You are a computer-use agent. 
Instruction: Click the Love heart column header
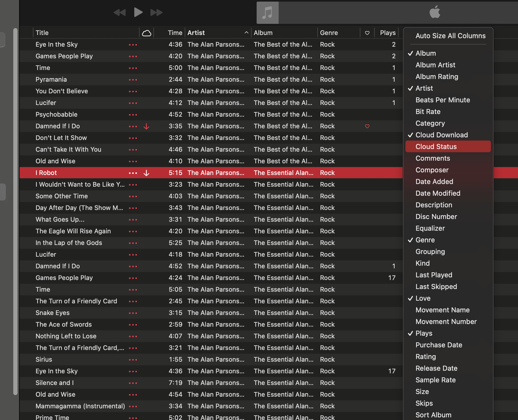367,33
